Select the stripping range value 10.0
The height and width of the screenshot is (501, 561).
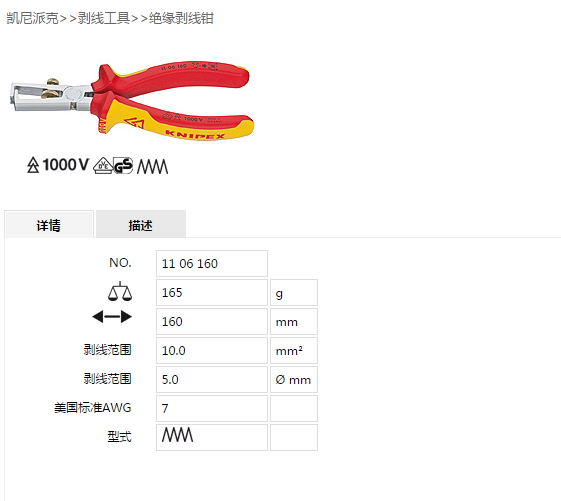coord(212,351)
